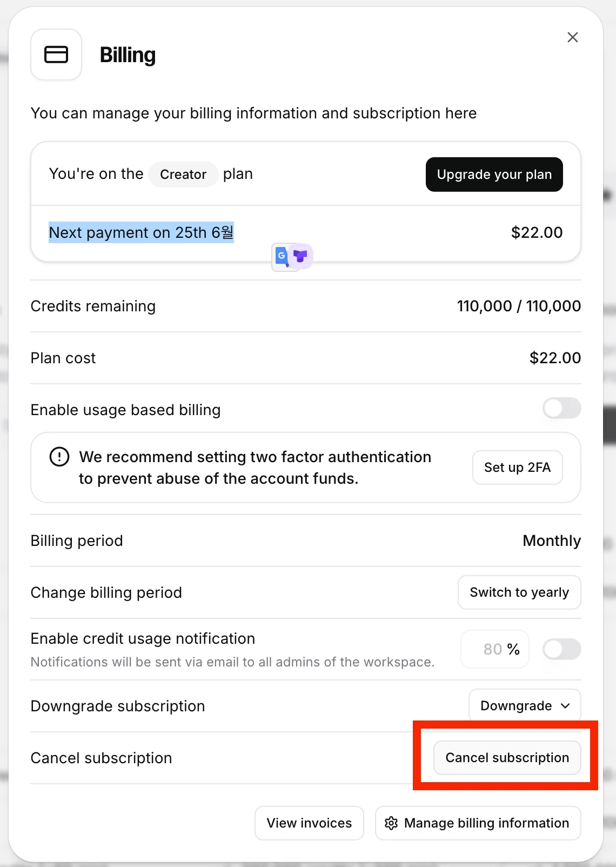Click the Upgrade your plan button

click(x=494, y=175)
